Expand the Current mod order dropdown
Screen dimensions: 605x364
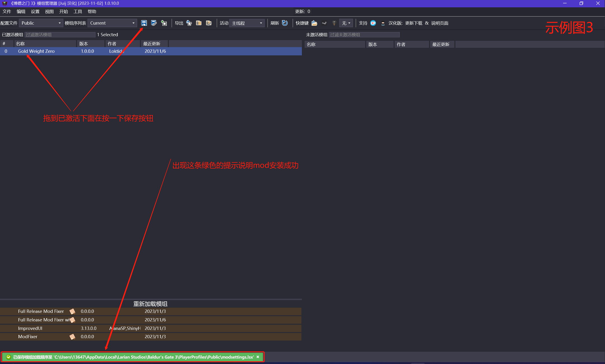(112, 23)
